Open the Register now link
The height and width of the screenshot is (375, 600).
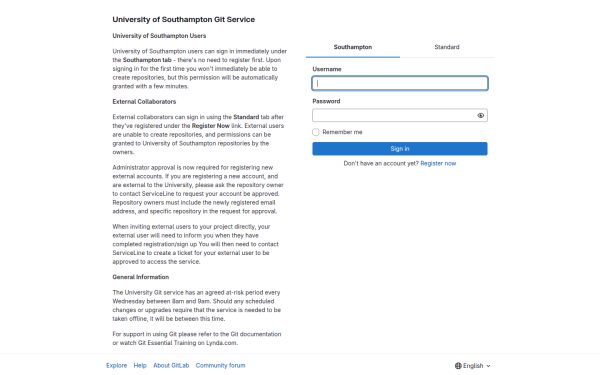point(438,163)
